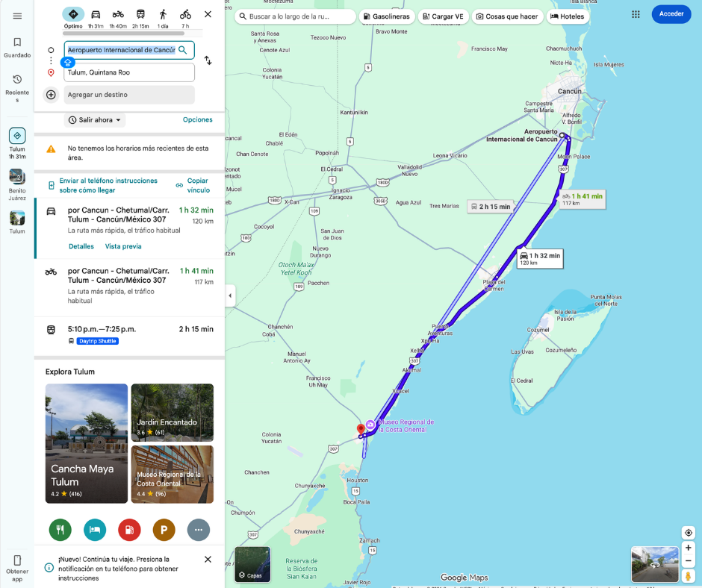The width and height of the screenshot is (702, 588).
Task: Open the Cancha Maya Tulum photo card
Action: pos(87,443)
